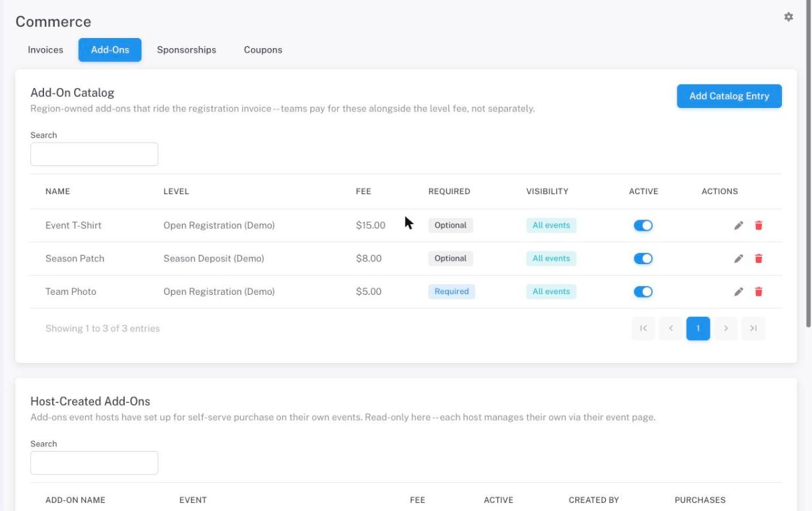Open the Invoices tab
812x511 pixels.
(45, 50)
